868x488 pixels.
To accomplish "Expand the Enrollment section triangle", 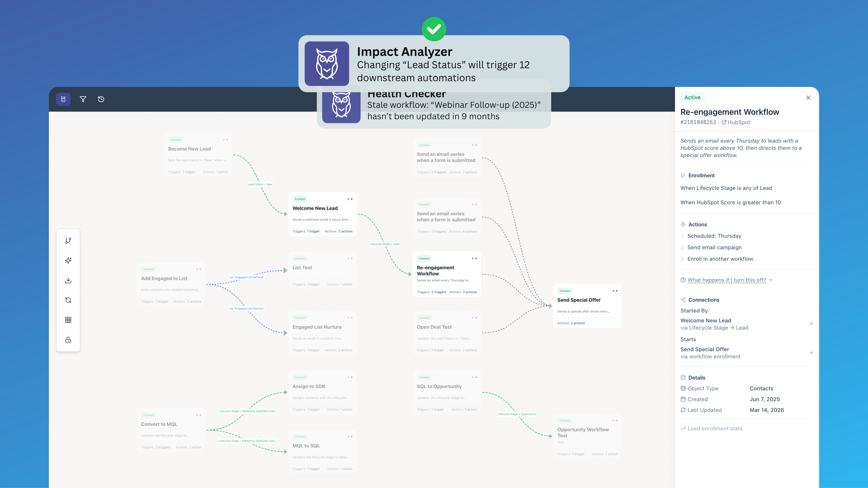I will pos(683,176).
